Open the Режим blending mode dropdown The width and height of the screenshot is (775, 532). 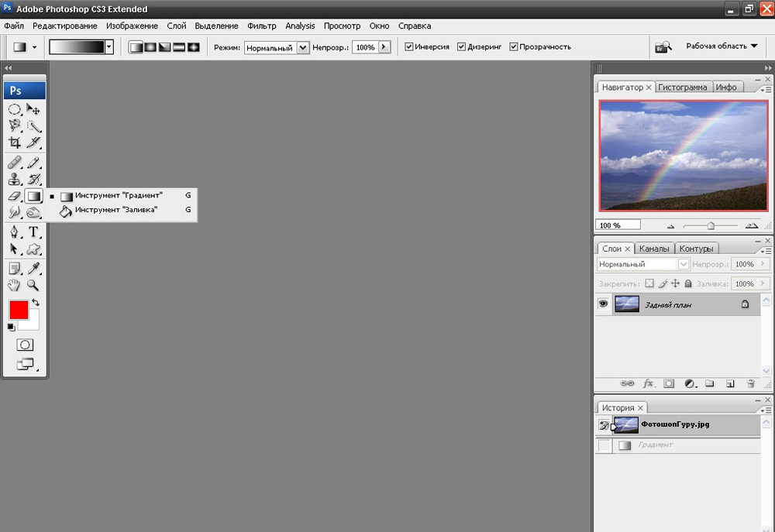point(303,47)
